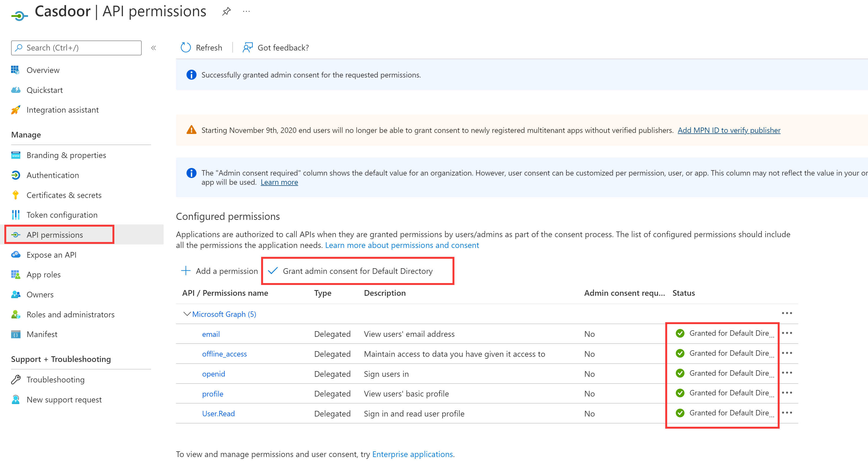The image size is (868, 467).
Task: Open more options for User.Read row
Action: point(787,413)
